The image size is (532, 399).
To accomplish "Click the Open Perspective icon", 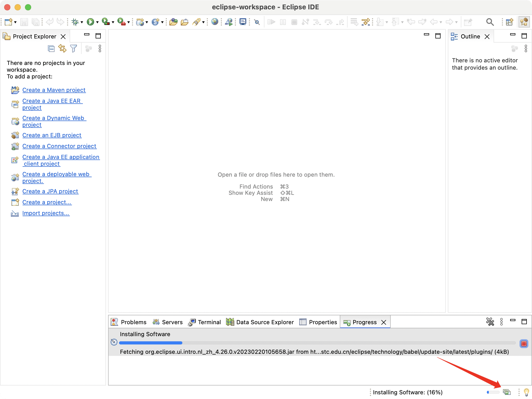I will (x=509, y=22).
